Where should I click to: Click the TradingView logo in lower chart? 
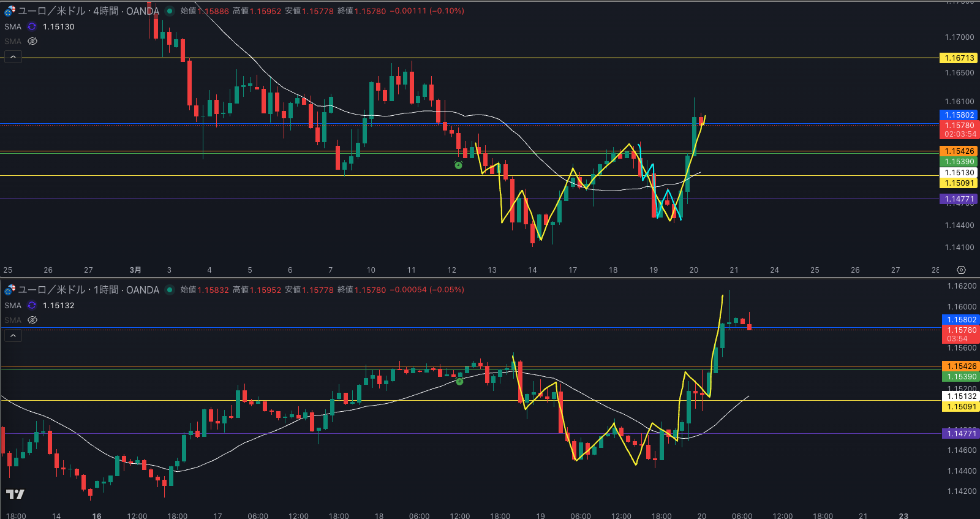[15, 494]
